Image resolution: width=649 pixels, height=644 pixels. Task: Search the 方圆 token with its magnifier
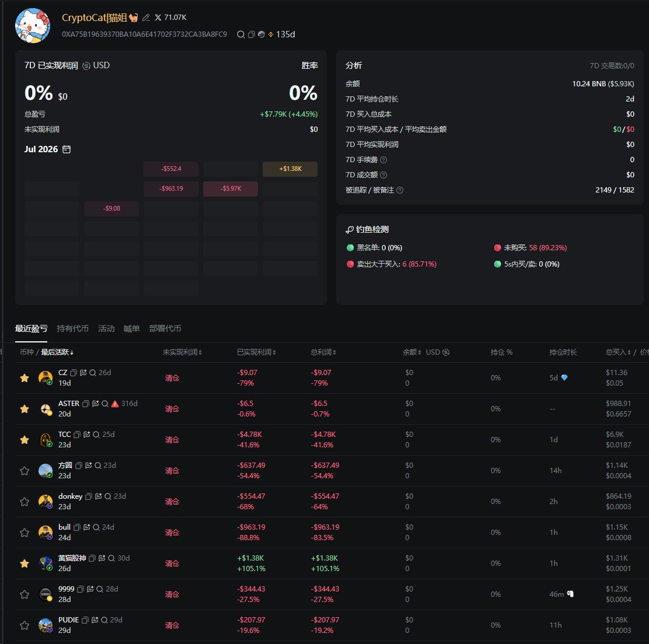pyautogui.click(x=98, y=466)
